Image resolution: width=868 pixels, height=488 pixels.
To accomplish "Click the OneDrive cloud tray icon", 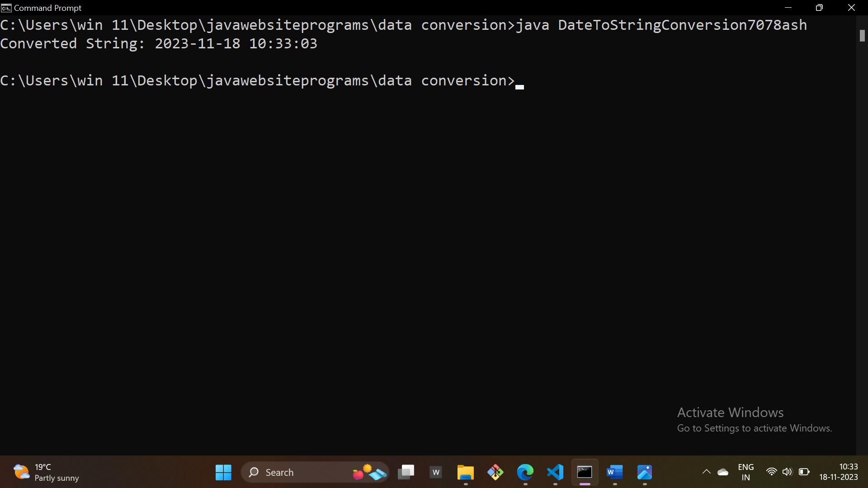I will (723, 472).
